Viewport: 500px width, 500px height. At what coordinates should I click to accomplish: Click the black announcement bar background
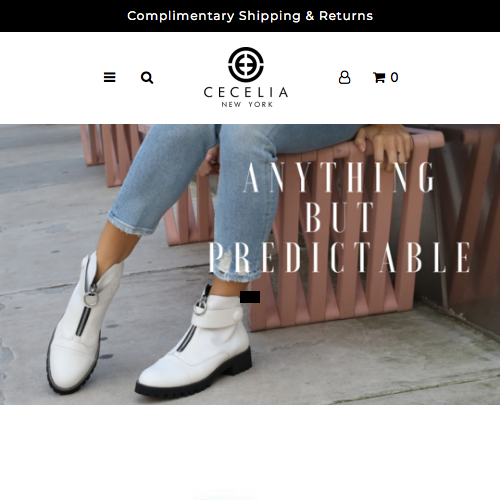pyautogui.click(x=67, y=16)
